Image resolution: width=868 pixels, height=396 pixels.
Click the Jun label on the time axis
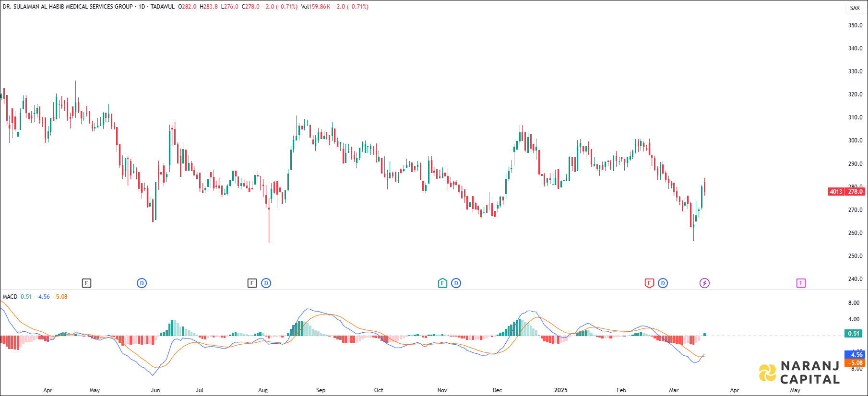click(155, 390)
